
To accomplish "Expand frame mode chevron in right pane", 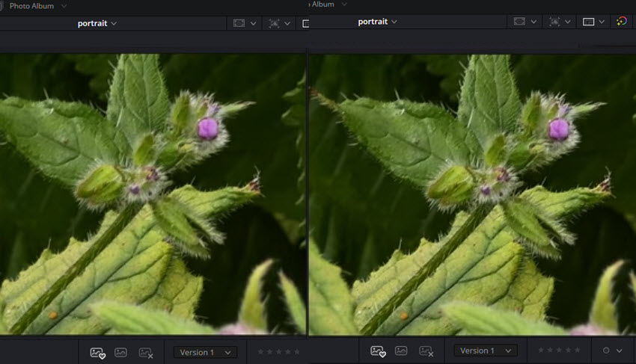I will (533, 22).
